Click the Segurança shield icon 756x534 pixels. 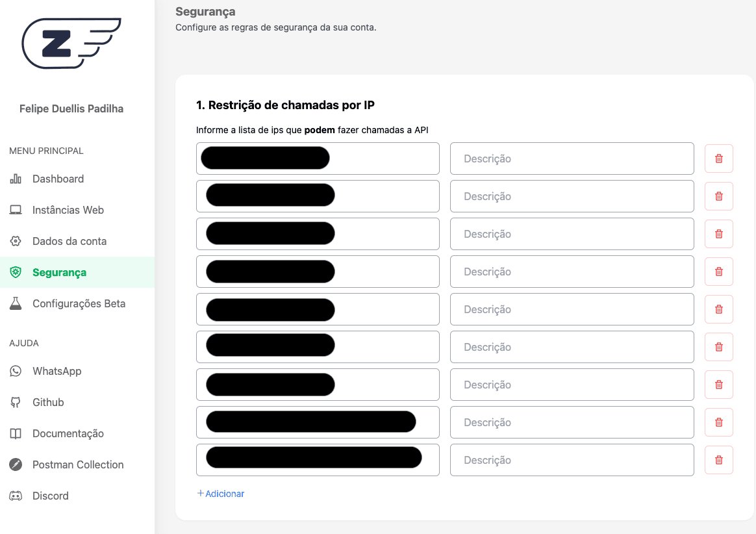[16, 272]
